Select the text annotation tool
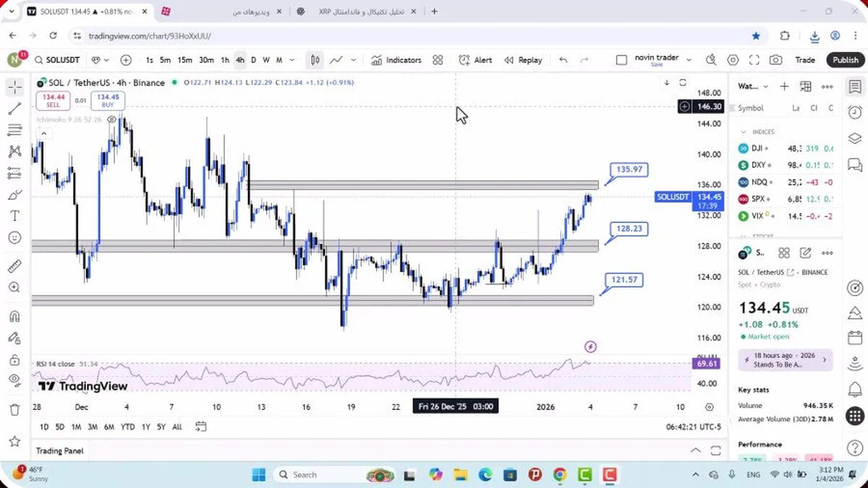The image size is (868, 488). pyautogui.click(x=14, y=216)
